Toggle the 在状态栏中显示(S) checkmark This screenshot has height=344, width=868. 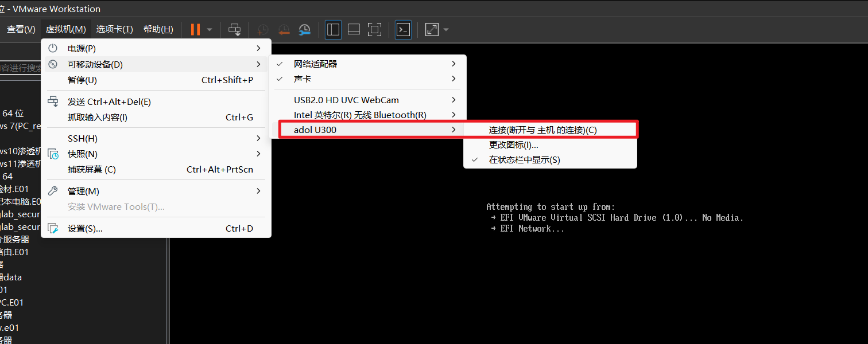(x=550, y=160)
